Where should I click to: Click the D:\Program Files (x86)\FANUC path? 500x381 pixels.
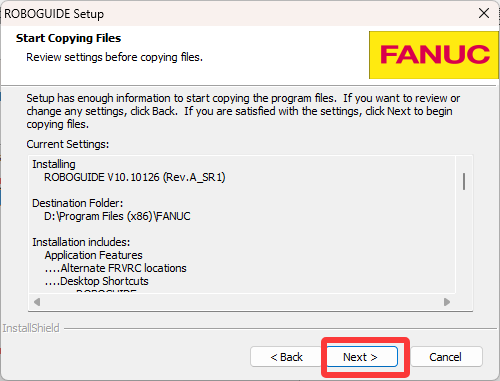[117, 216]
